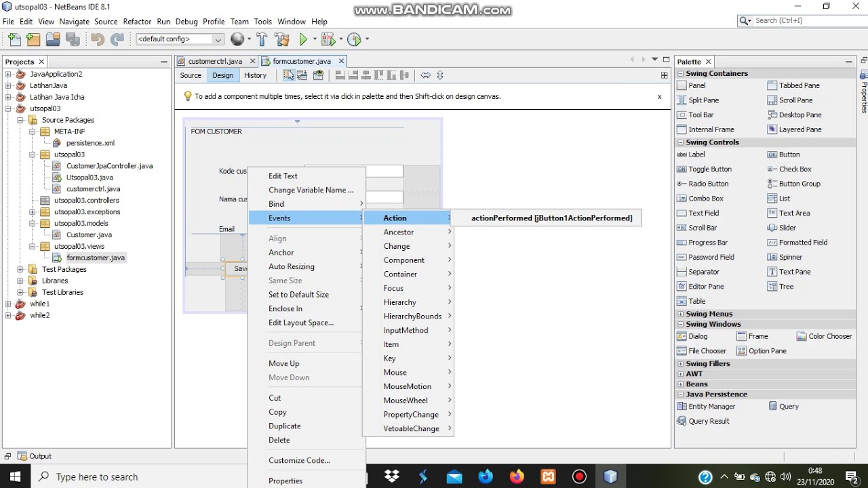Click the Windows Start button
868x488 pixels.
tap(15, 476)
